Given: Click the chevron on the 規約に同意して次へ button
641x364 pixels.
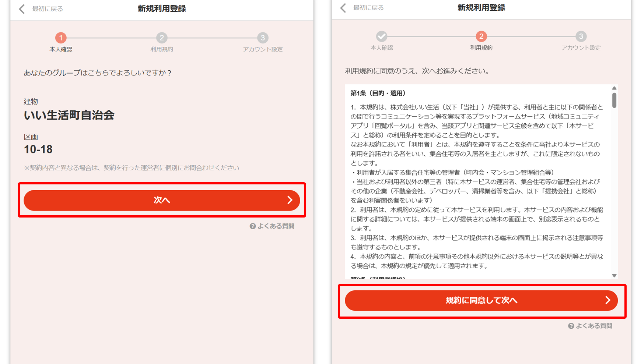Looking at the screenshot, I should (x=608, y=300).
